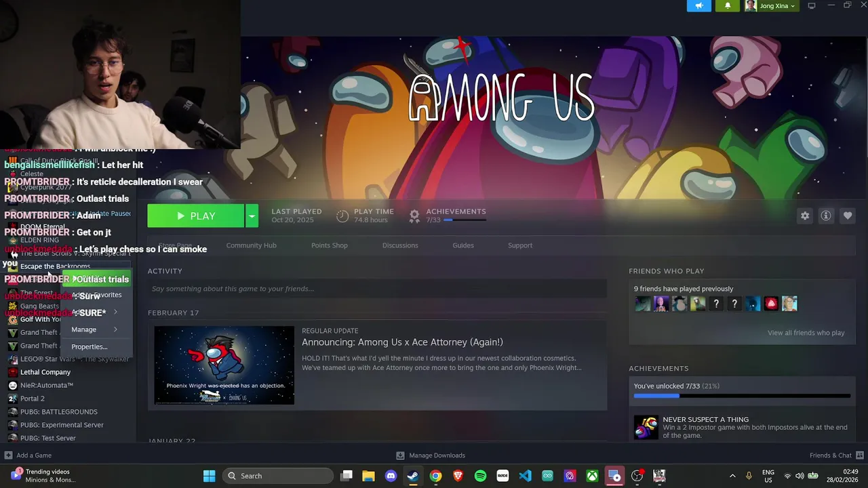
Task: Click Add a Game at bottom left
Action: pos(28,455)
